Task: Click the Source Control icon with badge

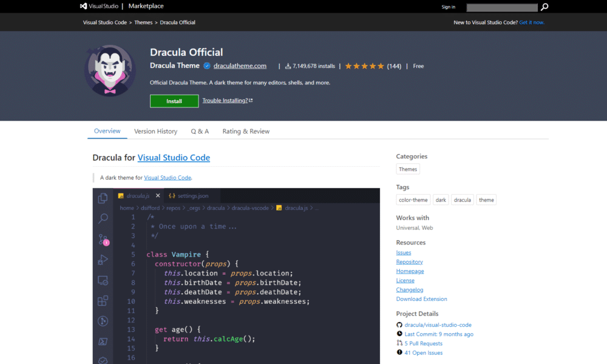Action: point(103,240)
